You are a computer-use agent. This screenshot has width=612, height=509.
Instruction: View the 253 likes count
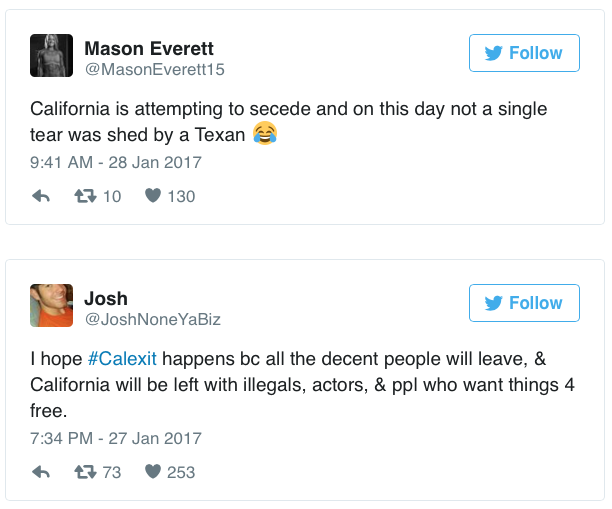[181, 472]
